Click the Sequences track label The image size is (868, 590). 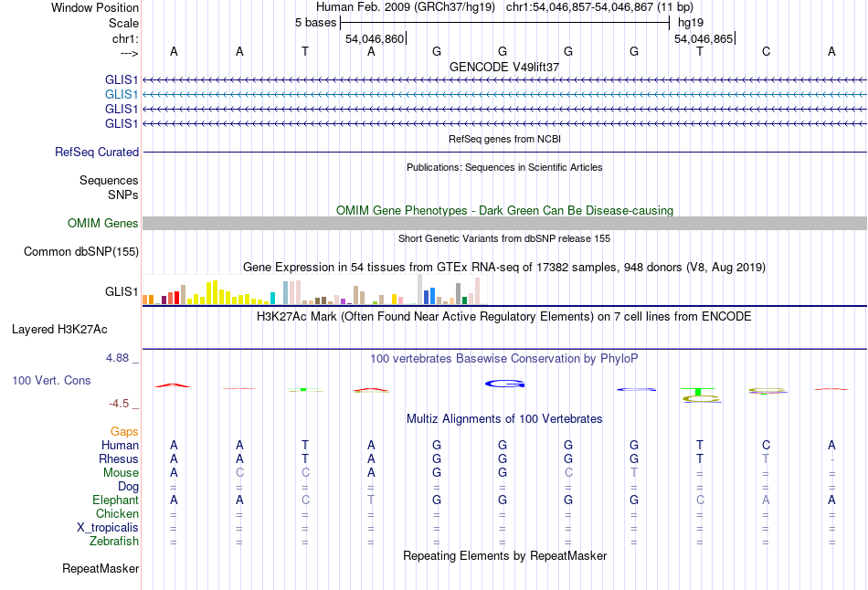tap(109, 181)
